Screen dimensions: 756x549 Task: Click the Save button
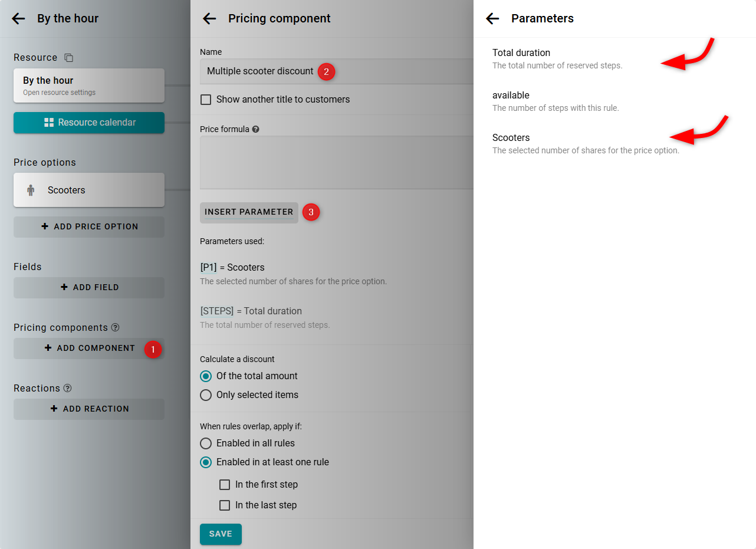tap(221, 534)
